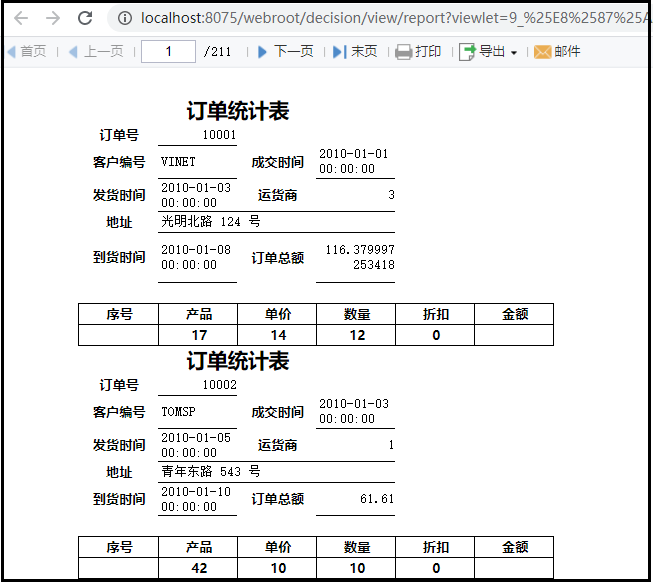Click the total page count /211

click(217, 52)
